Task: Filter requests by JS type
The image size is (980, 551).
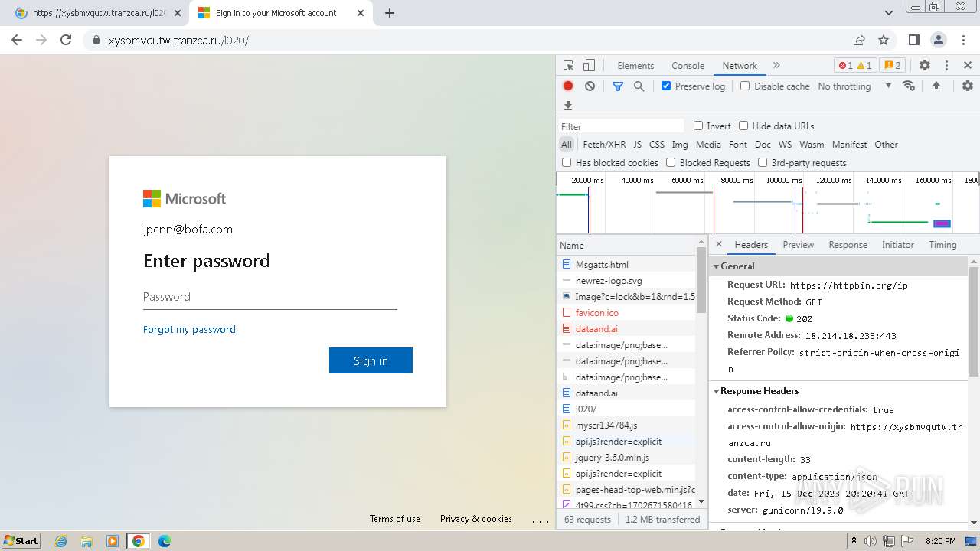Action: point(637,145)
